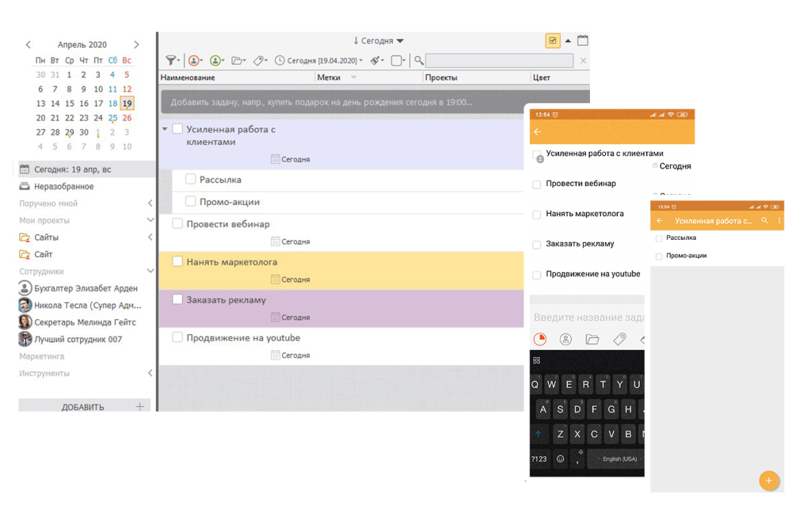Expand the Сайты project chevron

pos(150,237)
